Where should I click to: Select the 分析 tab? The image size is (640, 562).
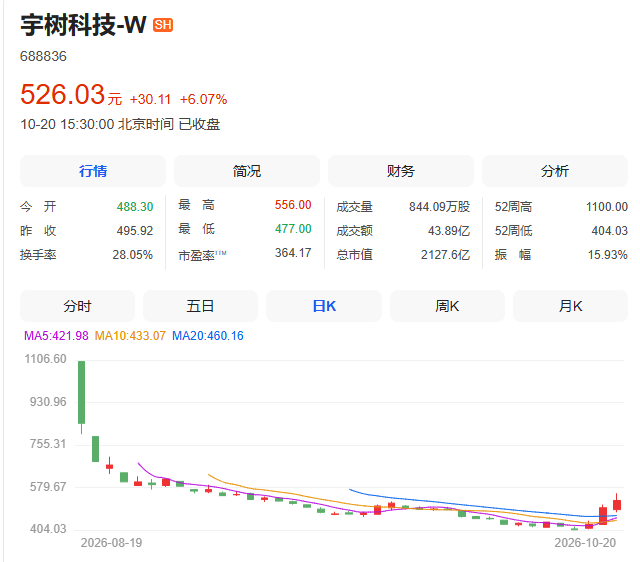pyautogui.click(x=555, y=171)
